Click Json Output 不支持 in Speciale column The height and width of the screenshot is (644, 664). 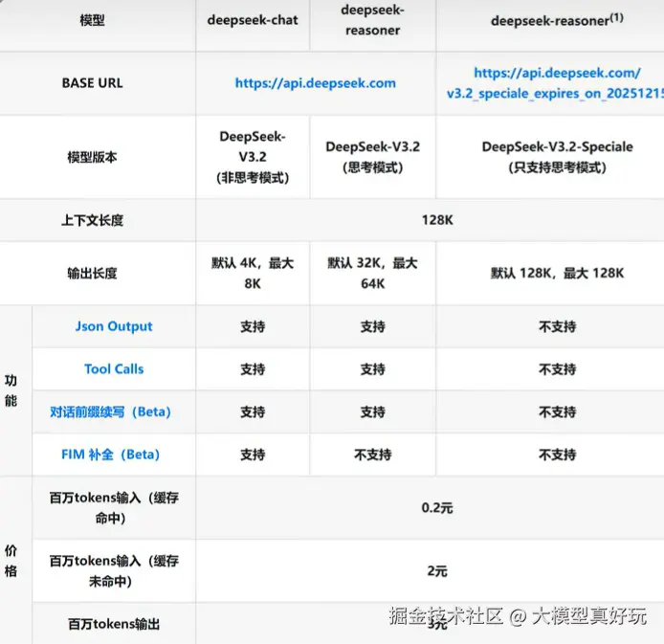coord(557,326)
